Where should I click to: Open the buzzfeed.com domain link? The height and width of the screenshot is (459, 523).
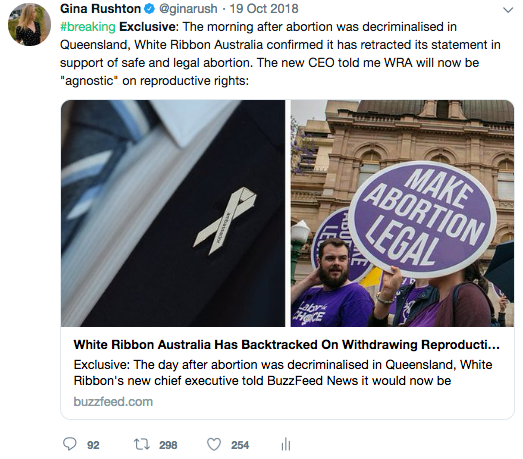pyautogui.click(x=113, y=402)
